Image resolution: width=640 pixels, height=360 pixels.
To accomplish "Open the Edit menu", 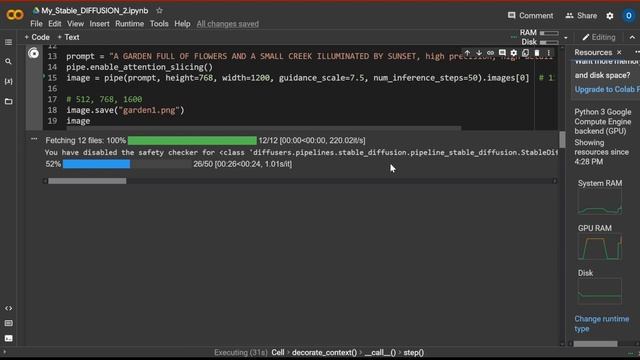I will (x=55, y=24).
